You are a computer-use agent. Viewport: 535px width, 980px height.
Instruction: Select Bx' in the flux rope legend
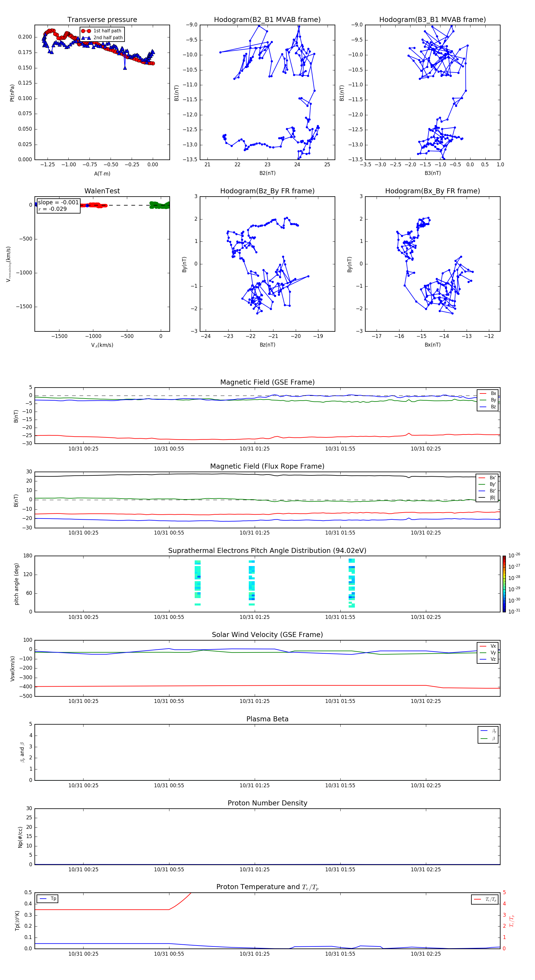coord(487,478)
